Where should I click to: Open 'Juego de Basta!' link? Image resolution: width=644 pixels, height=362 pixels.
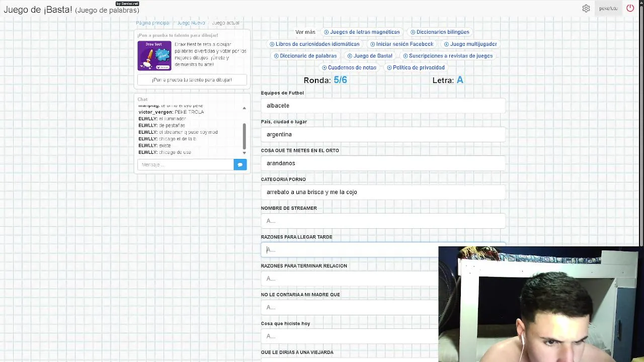[370, 56]
